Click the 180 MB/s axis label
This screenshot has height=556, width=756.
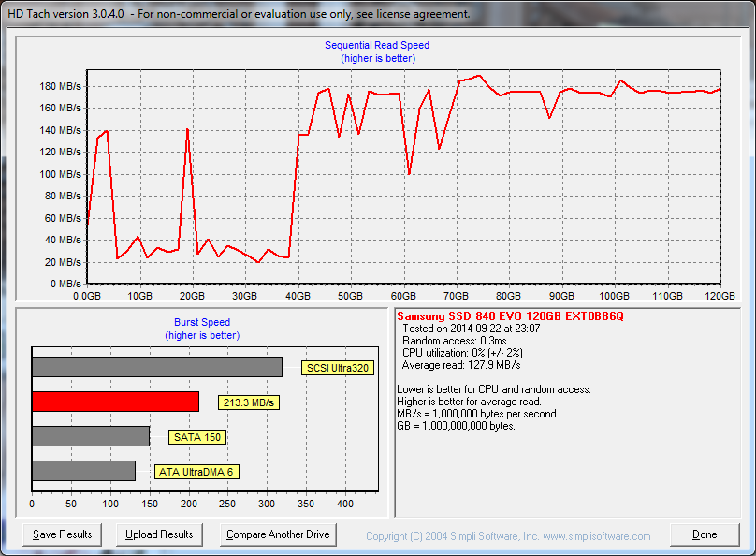(60, 86)
